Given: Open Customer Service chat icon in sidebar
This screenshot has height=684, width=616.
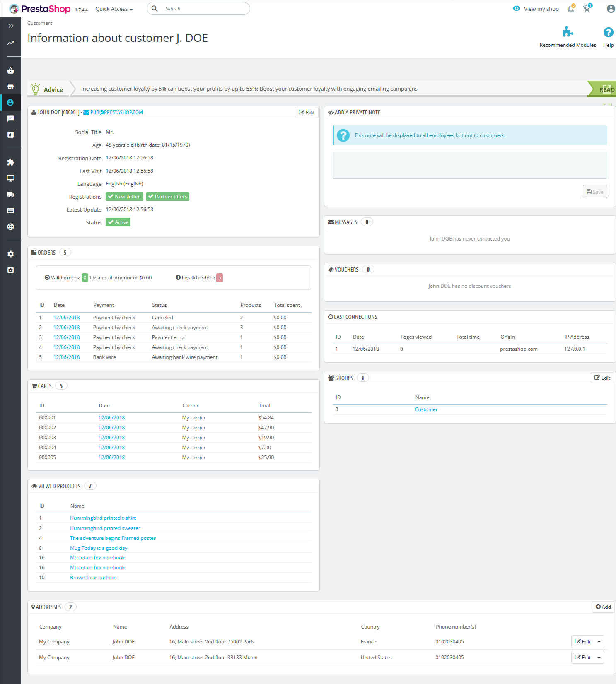Looking at the screenshot, I should 10,118.
